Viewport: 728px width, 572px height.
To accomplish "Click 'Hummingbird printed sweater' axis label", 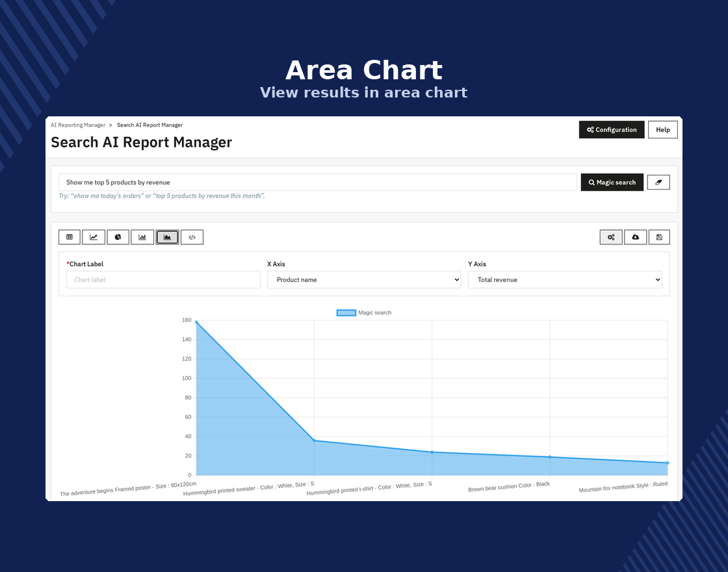I will point(249,488).
